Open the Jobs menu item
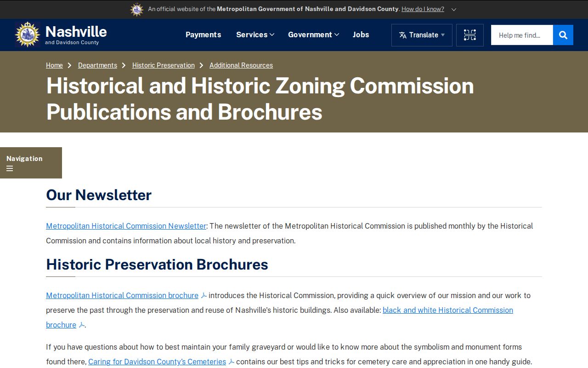Screen dimensions: 588x368 pos(361,34)
